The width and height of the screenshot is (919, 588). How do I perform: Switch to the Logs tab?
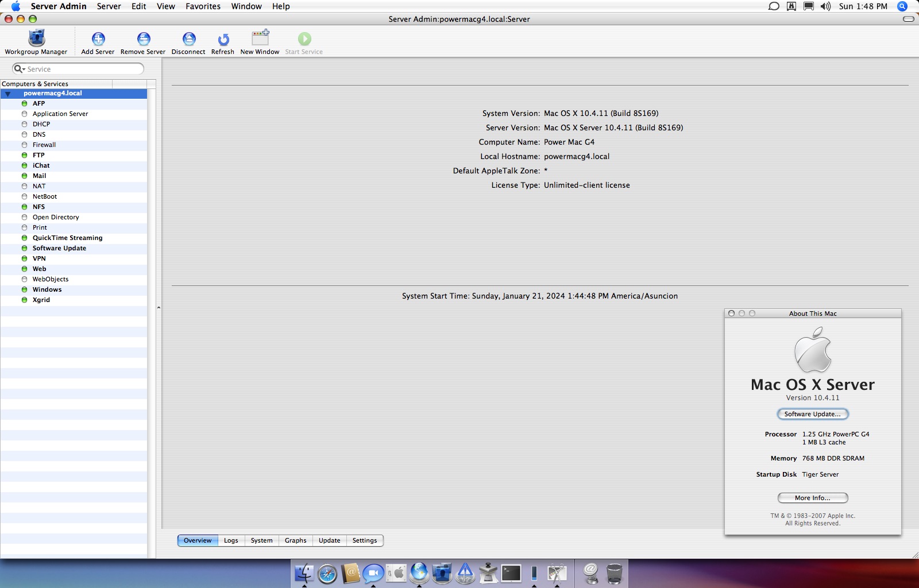pos(231,540)
